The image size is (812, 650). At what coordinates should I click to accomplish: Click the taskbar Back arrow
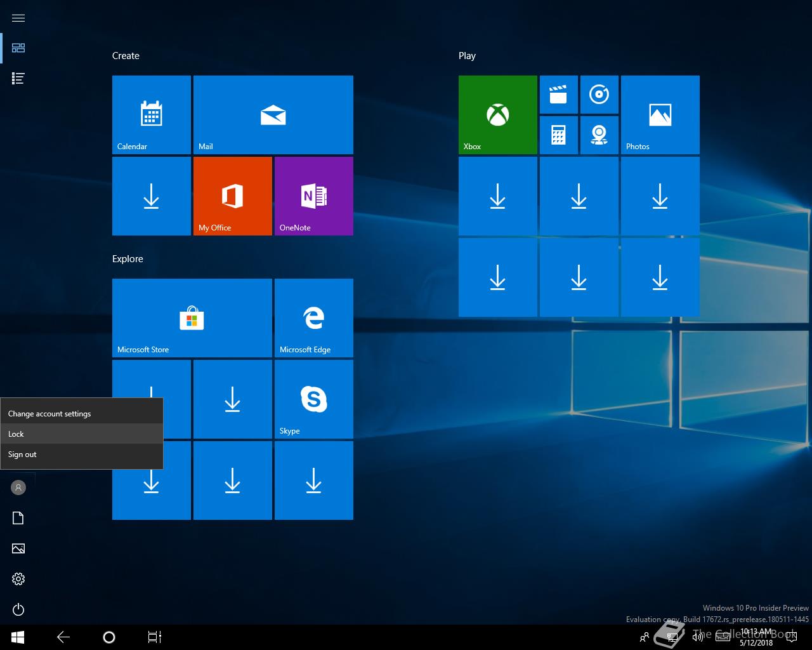(x=63, y=637)
